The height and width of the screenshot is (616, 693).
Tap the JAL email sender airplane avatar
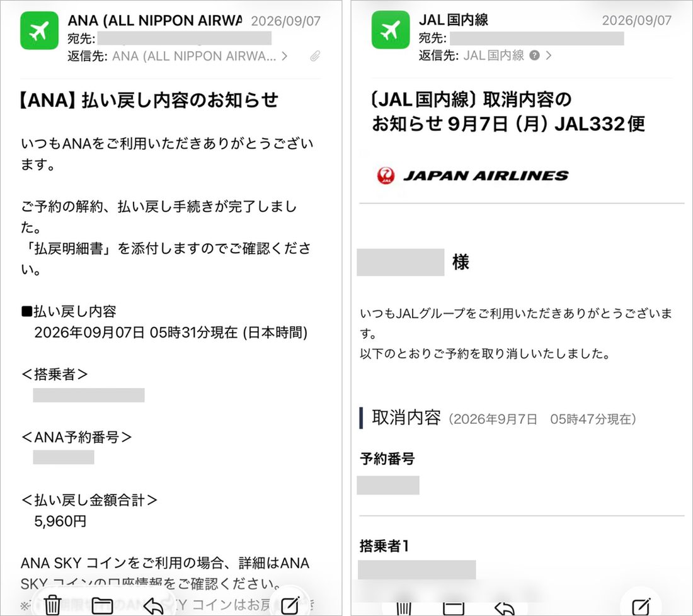tap(391, 30)
